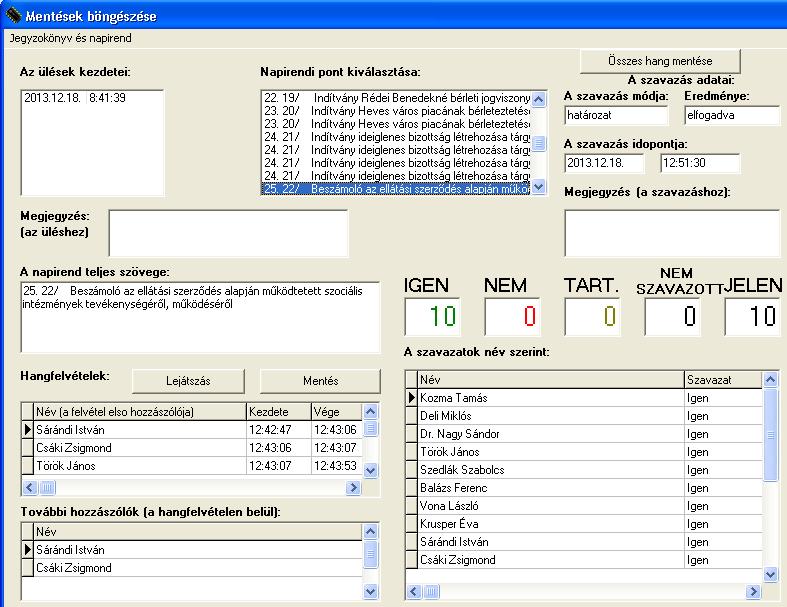Select highlighted agenda item 25. 22/ Beszámoló
Viewport: 787px width, 607px height.
tap(397, 189)
